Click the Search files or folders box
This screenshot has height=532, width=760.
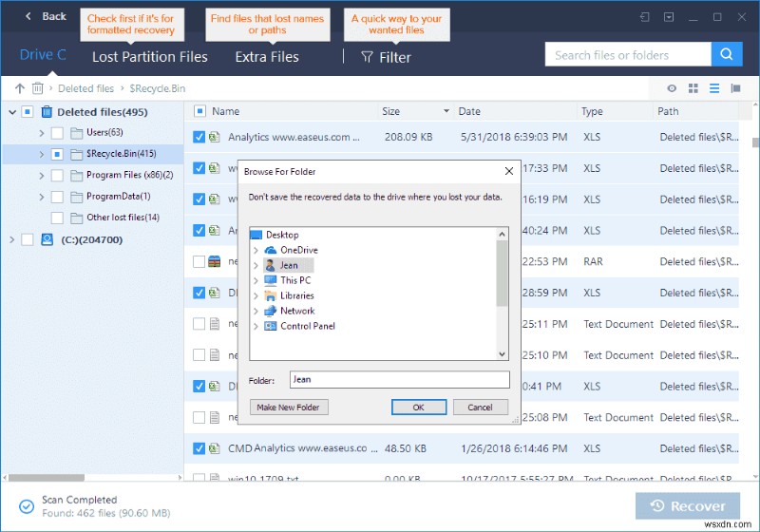628,54
